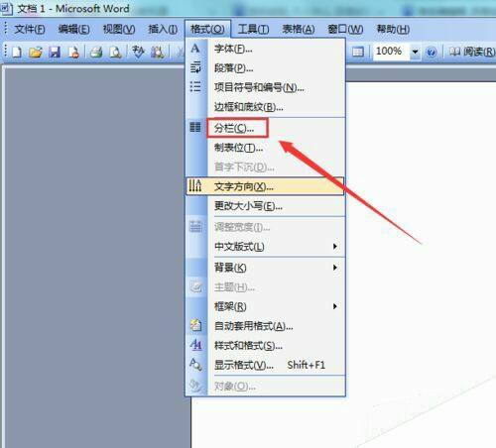Click the paragraph icon beside 段落
The image size is (496, 448).
click(195, 67)
